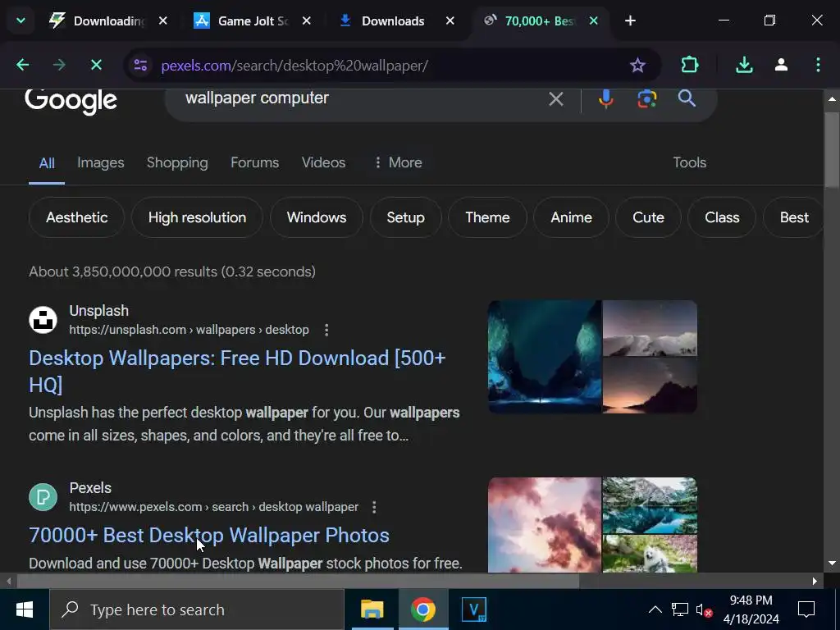The height and width of the screenshot is (630, 840).
Task: Stop loading the page
Action: 97,66
